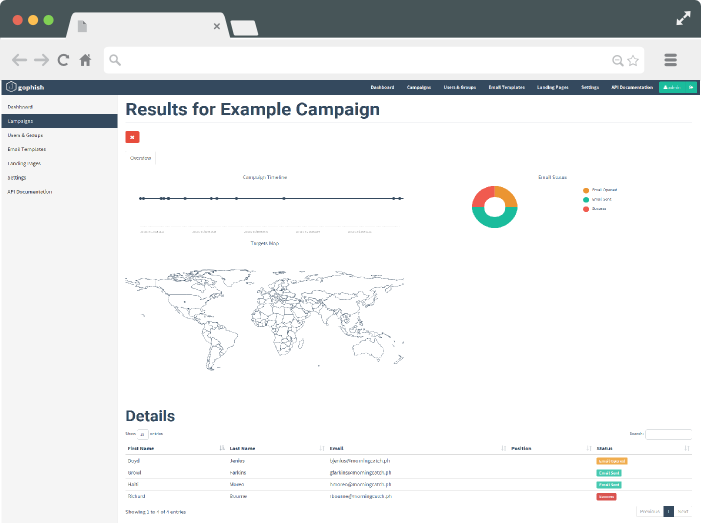Click the red segment of the donut chart
This screenshot has width=701, height=526.
click(481, 195)
